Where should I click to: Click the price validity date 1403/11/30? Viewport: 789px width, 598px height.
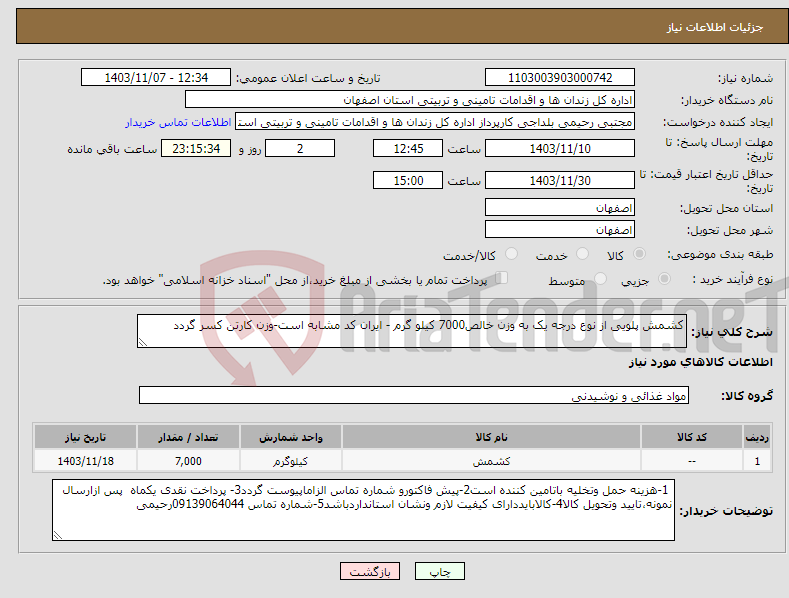point(560,180)
